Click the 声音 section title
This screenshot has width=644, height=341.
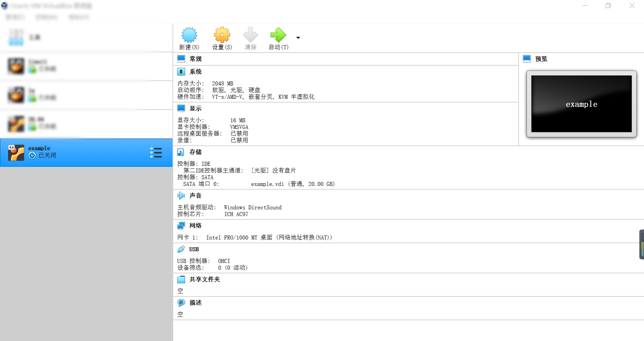click(x=196, y=196)
